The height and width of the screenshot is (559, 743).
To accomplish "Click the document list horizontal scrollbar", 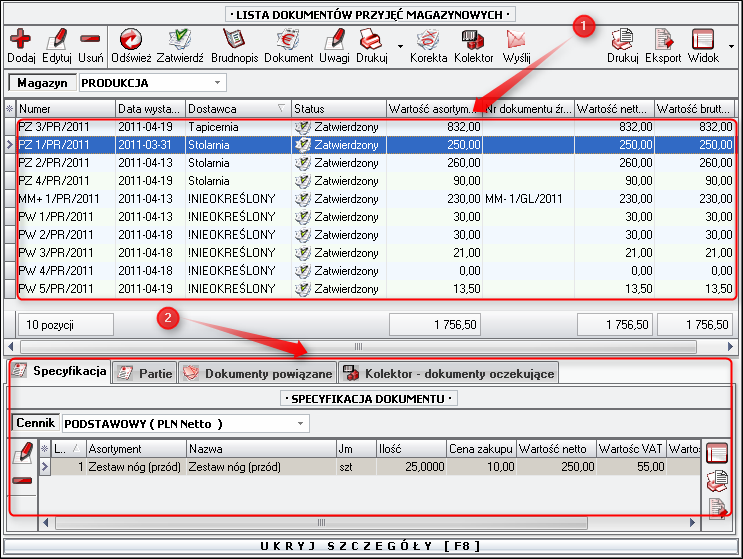I will coord(370,346).
